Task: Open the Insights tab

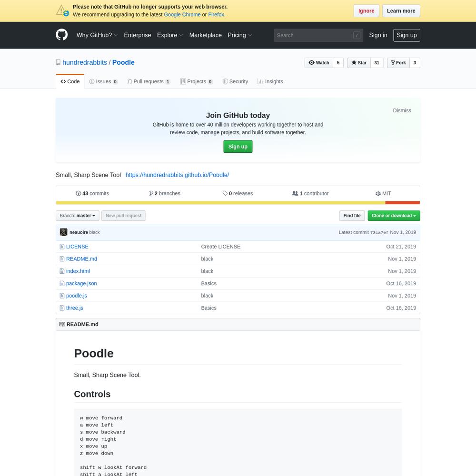Action: 270,82
